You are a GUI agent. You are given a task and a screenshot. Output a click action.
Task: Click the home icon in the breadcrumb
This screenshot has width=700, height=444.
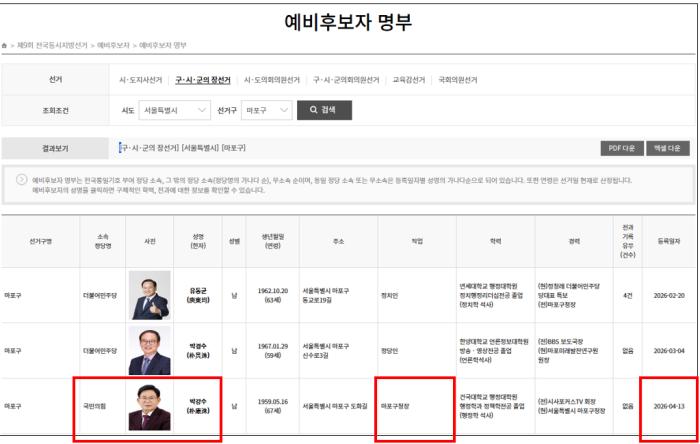point(4,46)
